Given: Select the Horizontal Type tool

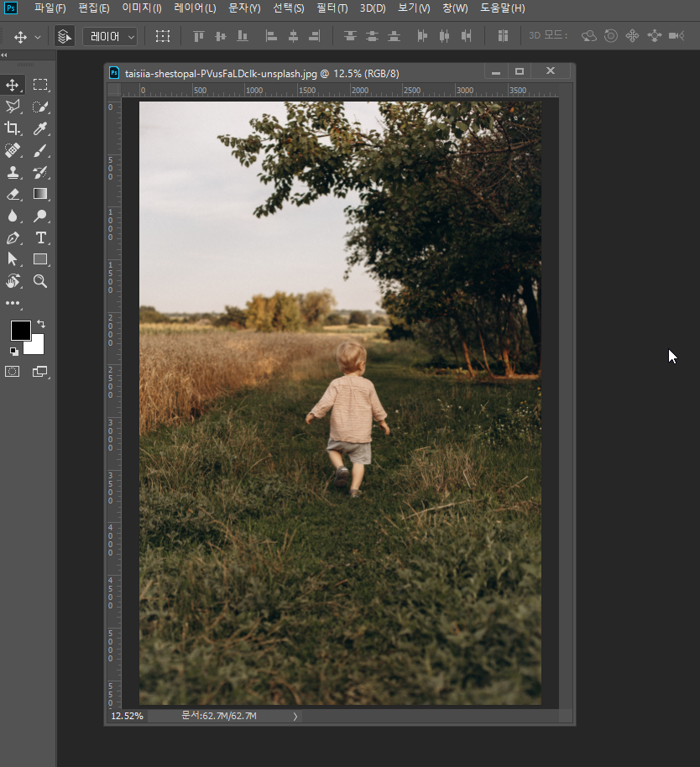Looking at the screenshot, I should (40, 237).
